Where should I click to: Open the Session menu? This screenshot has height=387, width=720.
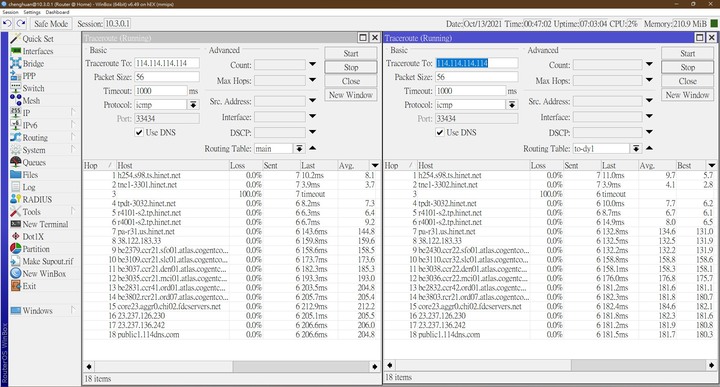10,12
